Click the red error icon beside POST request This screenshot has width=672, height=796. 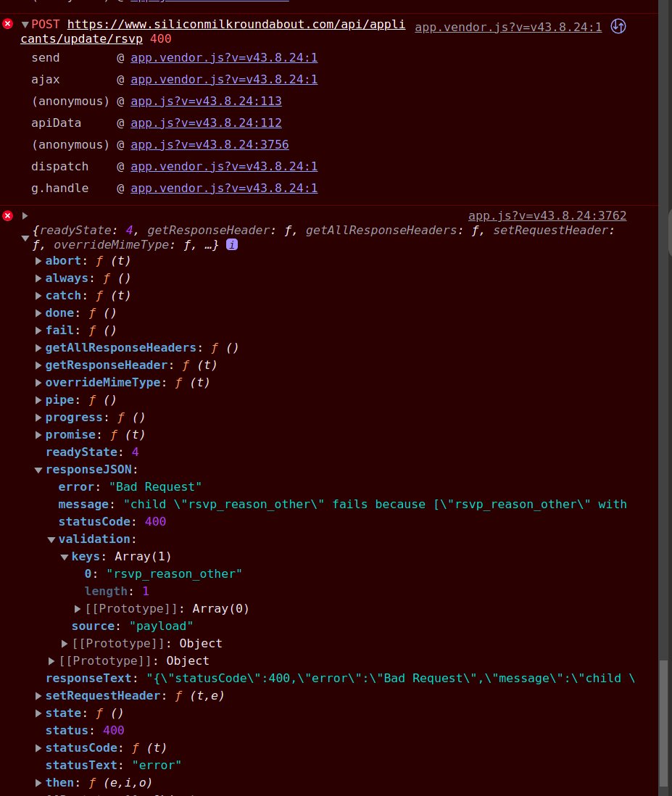tap(8, 24)
